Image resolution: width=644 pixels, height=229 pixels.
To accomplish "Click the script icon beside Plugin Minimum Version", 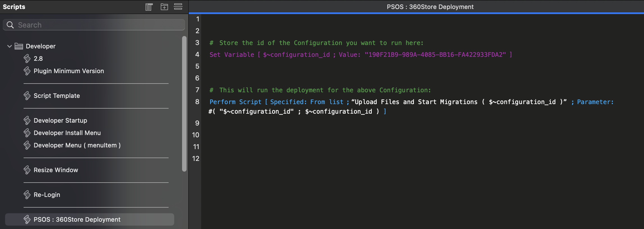I will pyautogui.click(x=27, y=71).
